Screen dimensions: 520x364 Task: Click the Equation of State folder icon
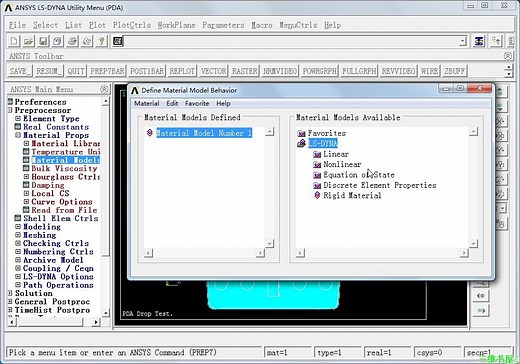click(x=317, y=175)
